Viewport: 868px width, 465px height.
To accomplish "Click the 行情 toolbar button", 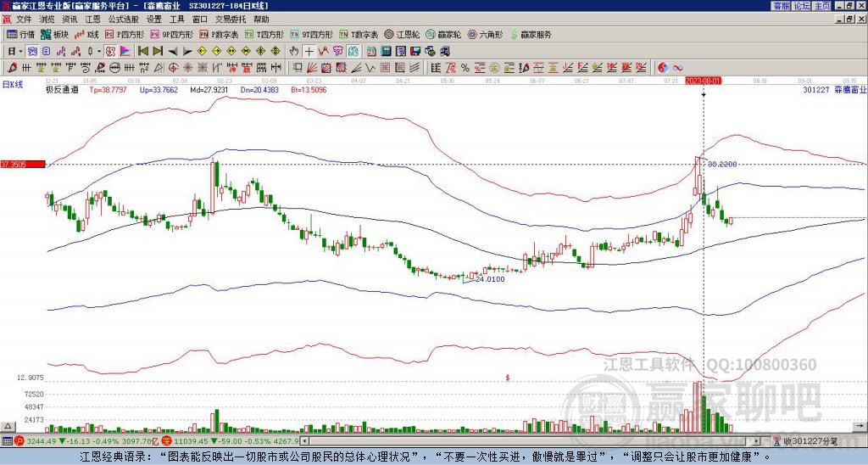I will tap(20, 34).
